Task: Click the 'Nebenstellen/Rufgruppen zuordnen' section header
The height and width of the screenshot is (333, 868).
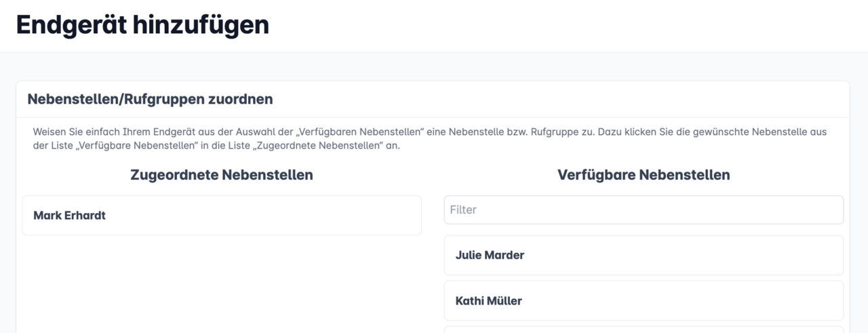Action: point(150,99)
